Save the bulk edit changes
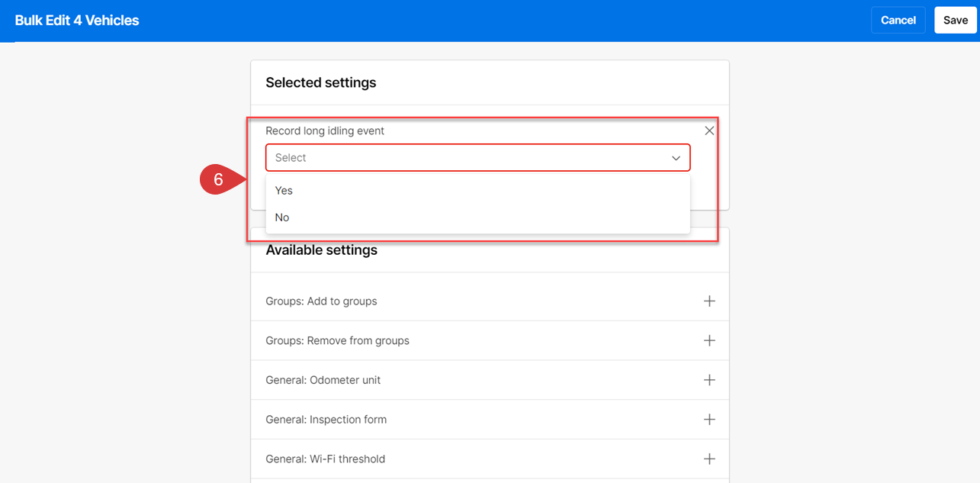The width and height of the screenshot is (980, 483). [956, 21]
